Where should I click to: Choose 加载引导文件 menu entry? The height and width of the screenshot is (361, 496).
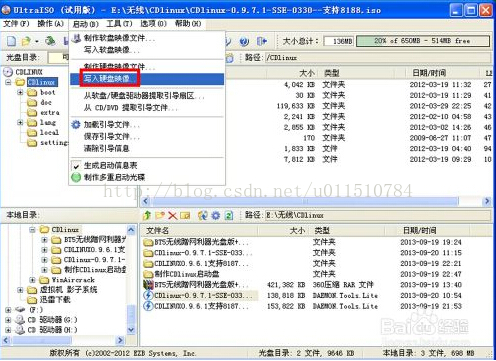(147, 125)
